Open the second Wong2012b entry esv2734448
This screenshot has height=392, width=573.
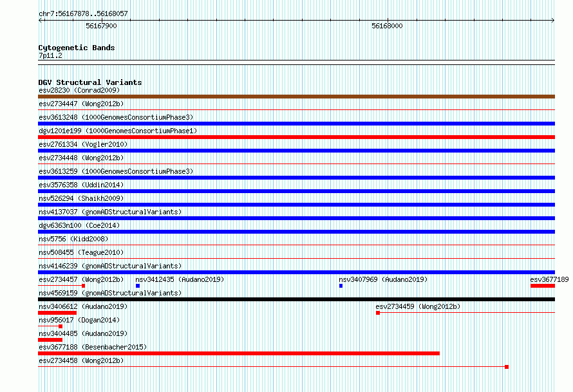[81, 158]
